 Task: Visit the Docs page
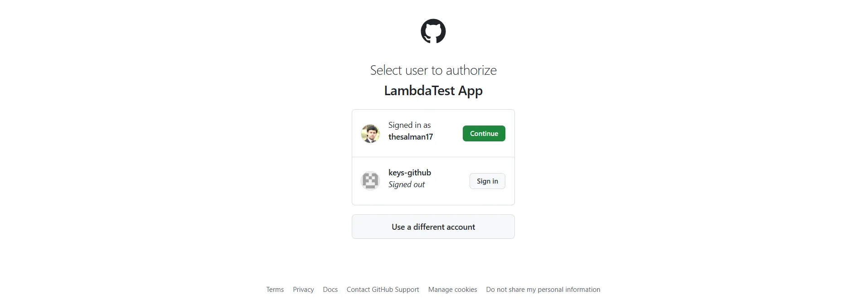[330, 289]
